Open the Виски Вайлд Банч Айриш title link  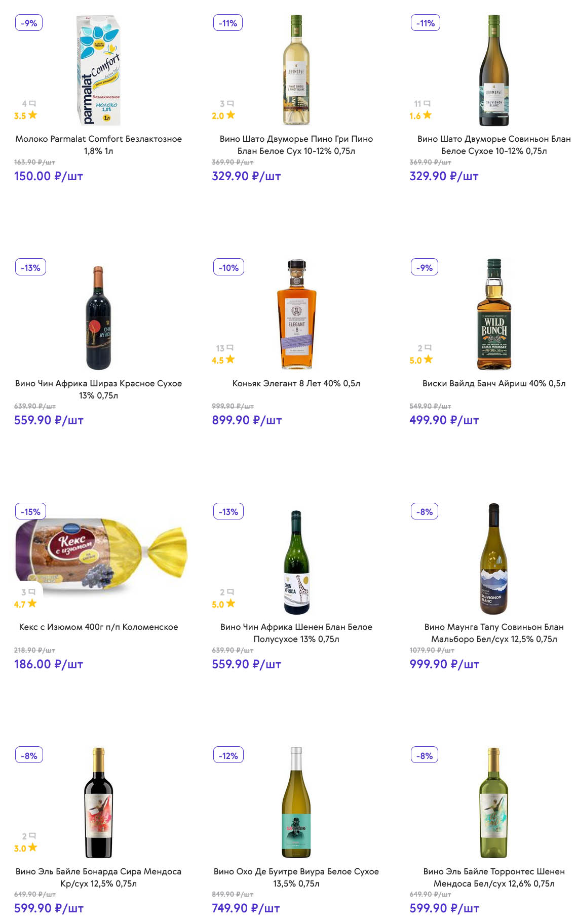494,383
